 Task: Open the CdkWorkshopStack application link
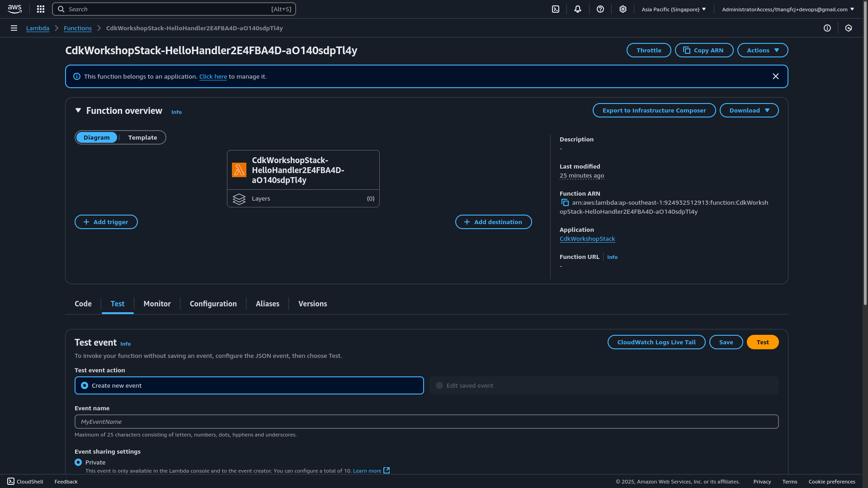click(x=587, y=239)
